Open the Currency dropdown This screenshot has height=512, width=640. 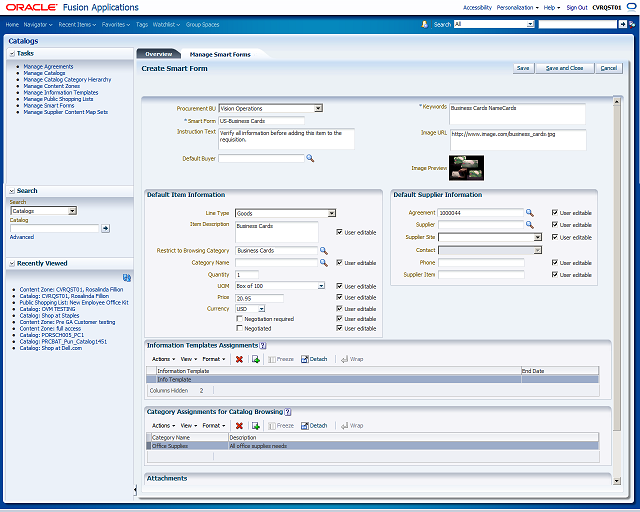click(262, 309)
